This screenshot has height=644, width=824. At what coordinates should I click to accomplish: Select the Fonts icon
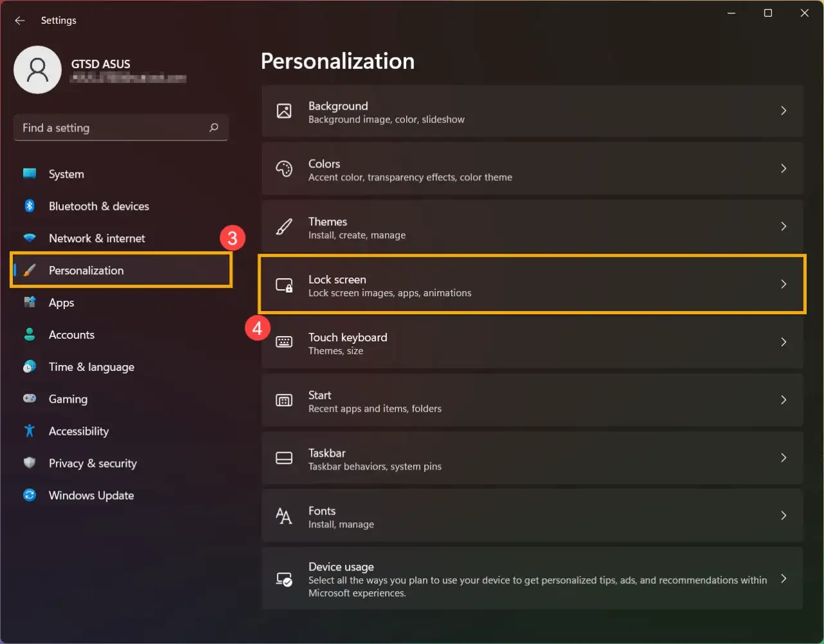pos(284,516)
